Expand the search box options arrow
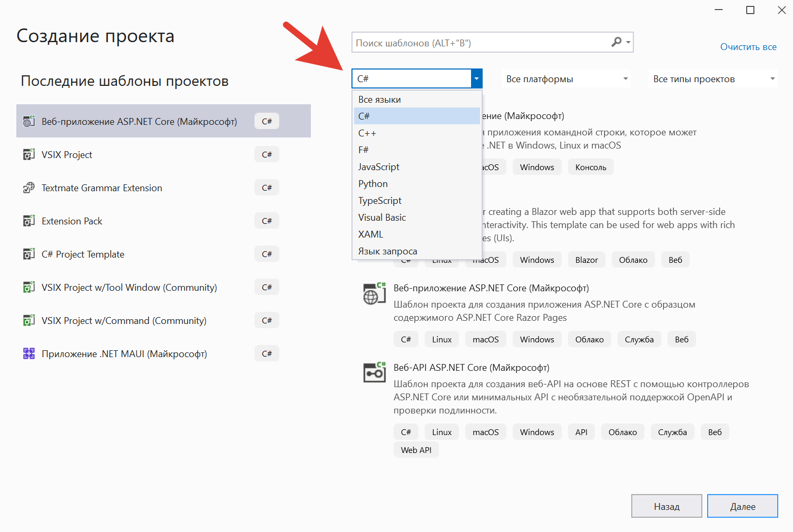 [x=628, y=42]
